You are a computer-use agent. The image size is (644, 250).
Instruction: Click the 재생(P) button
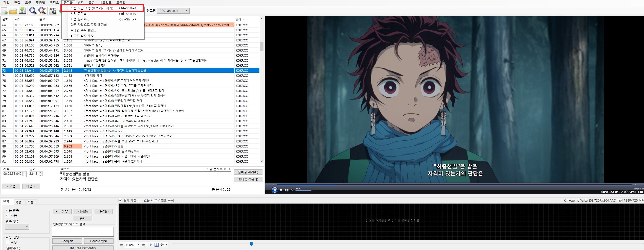pos(83,211)
